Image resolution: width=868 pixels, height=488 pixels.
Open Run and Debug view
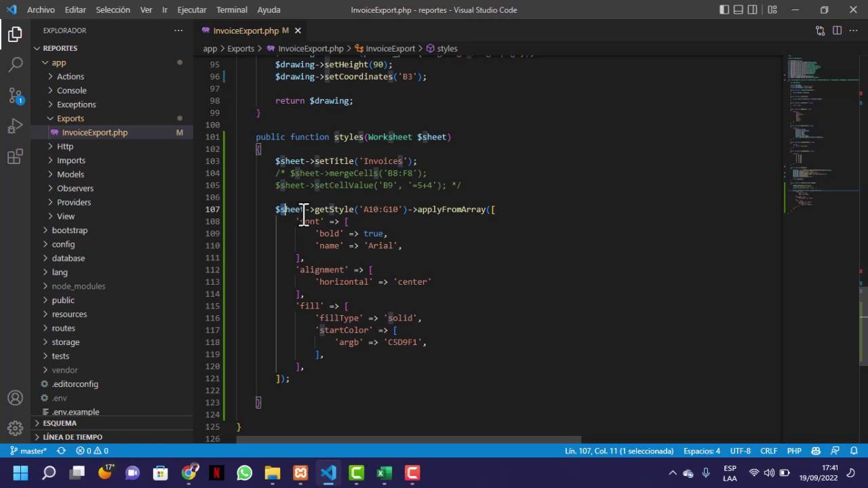(x=15, y=127)
